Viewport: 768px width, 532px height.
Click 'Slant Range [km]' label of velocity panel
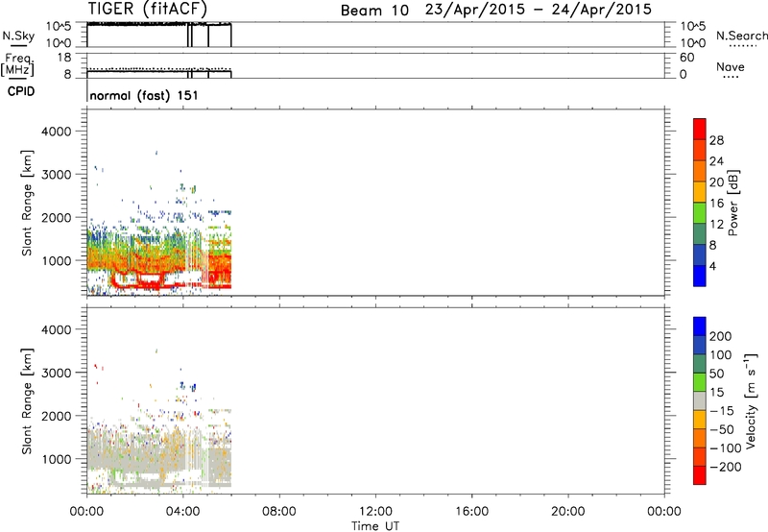pyautogui.click(x=28, y=401)
